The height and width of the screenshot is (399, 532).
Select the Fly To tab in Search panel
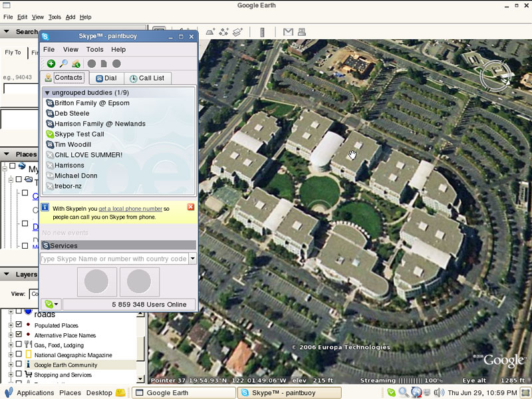13,53
